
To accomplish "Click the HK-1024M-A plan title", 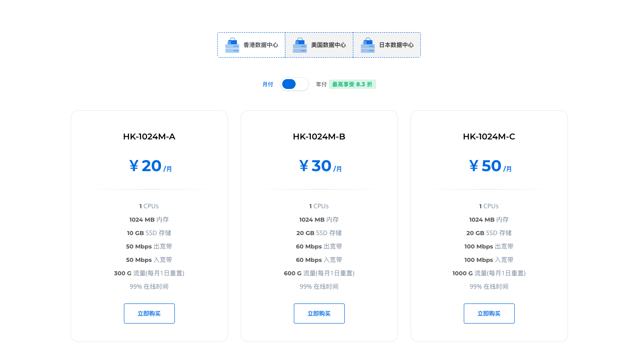I will 149,137.
